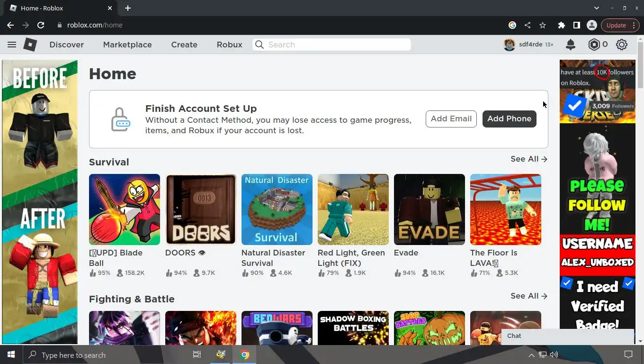Screen dimensions: 644x364
Task: Open the Chrome profile icon
Action: (x=591, y=25)
